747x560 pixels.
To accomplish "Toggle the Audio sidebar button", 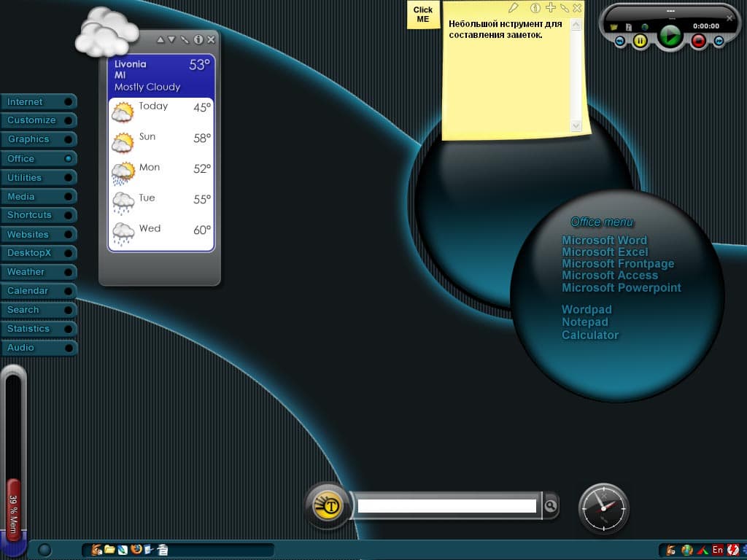I will pos(39,348).
